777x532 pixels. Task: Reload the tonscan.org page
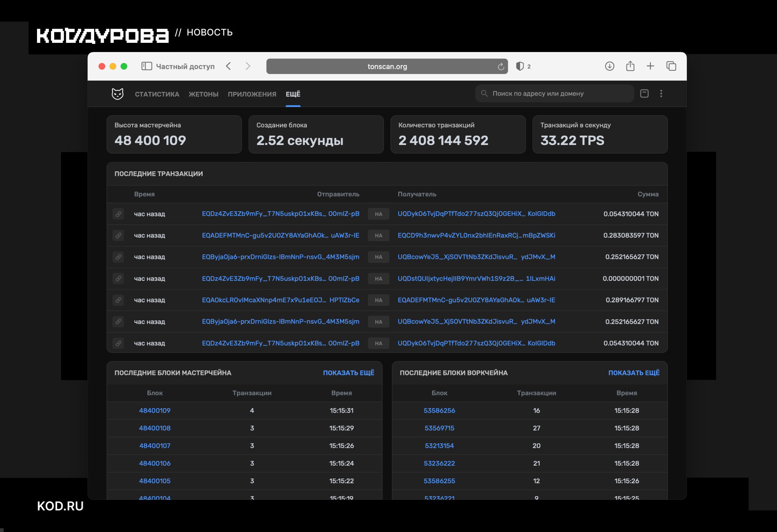(501, 66)
